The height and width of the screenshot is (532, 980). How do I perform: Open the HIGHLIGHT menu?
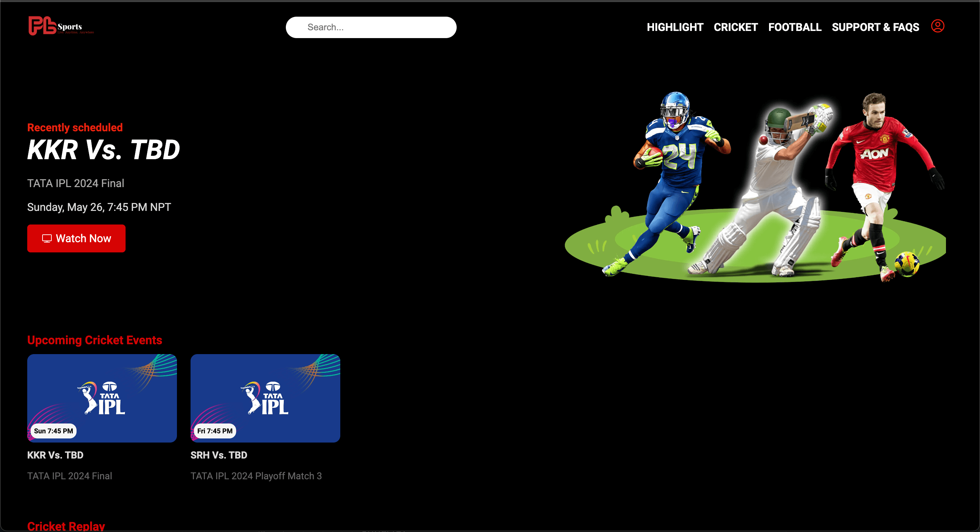pos(674,27)
